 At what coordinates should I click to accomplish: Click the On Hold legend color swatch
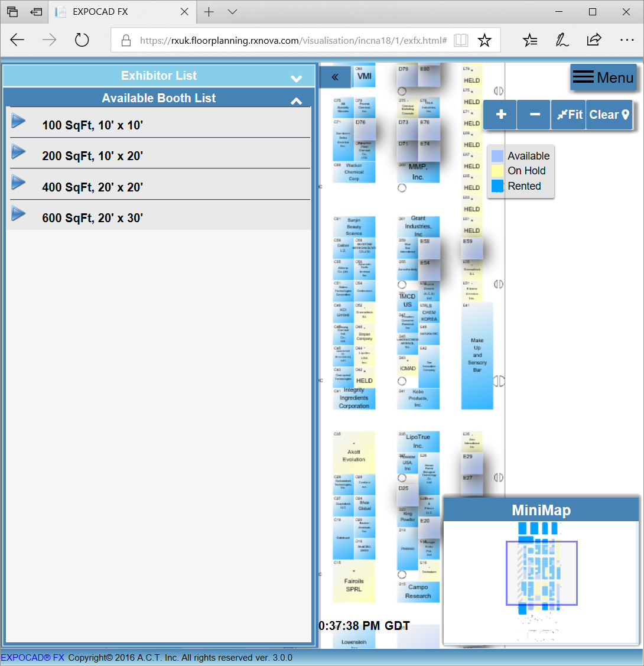coord(497,171)
